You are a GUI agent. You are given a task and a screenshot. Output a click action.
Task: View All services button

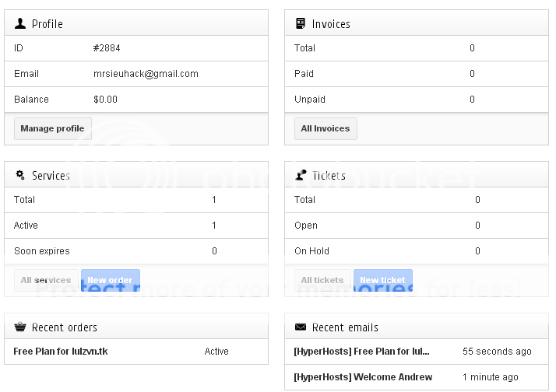46,280
